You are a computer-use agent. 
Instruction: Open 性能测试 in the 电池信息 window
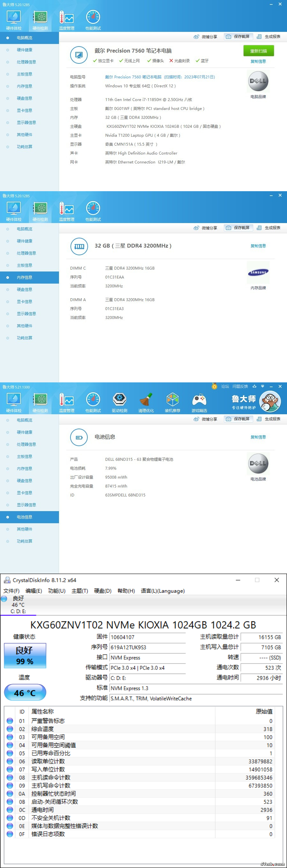click(x=93, y=403)
